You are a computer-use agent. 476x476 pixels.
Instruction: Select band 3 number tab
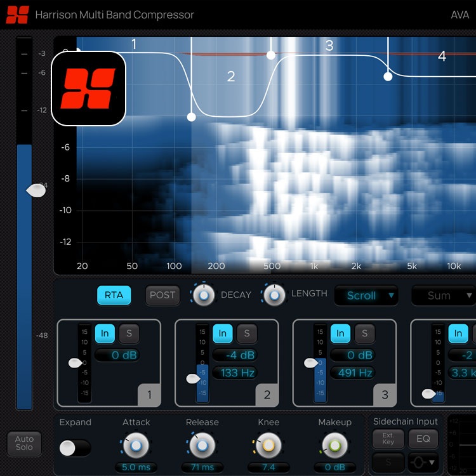point(385,395)
